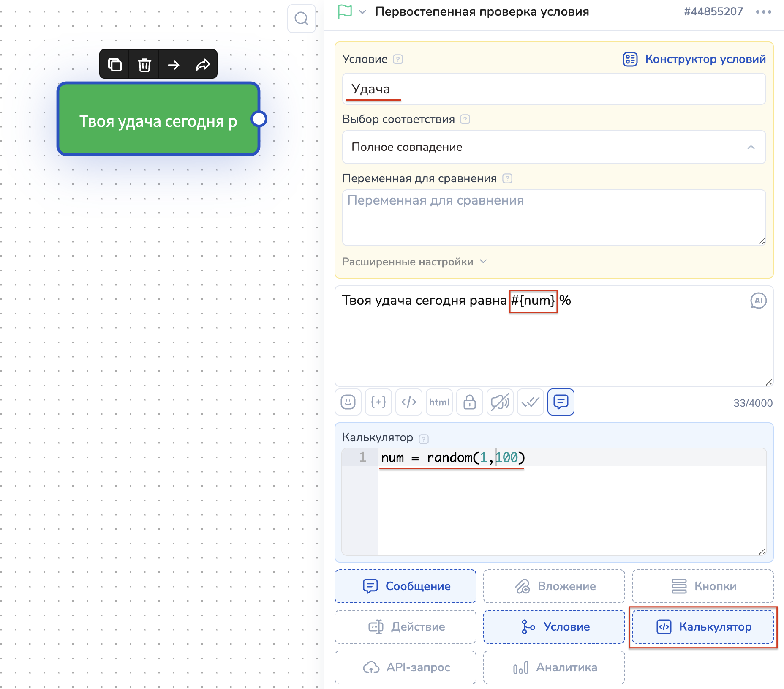The height and width of the screenshot is (689, 784).
Task: Click the 'Переменная для сравнения' text area
Action: (554, 218)
